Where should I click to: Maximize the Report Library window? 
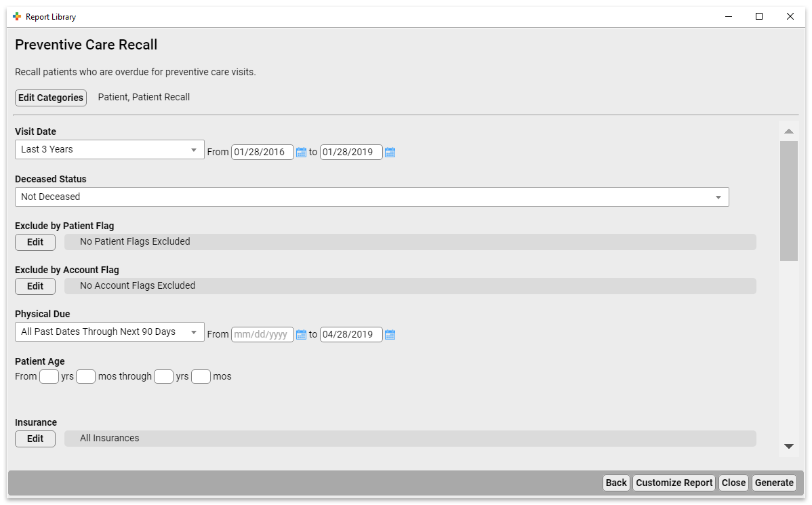pyautogui.click(x=759, y=16)
